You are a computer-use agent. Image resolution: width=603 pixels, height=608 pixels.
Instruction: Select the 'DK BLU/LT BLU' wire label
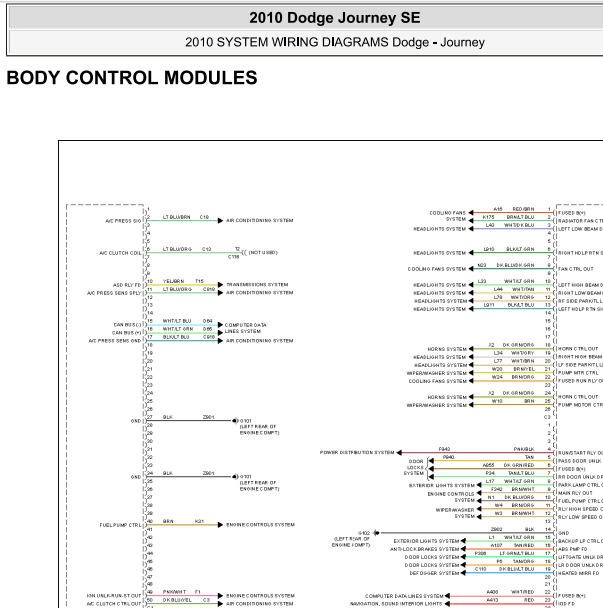(x=517, y=569)
